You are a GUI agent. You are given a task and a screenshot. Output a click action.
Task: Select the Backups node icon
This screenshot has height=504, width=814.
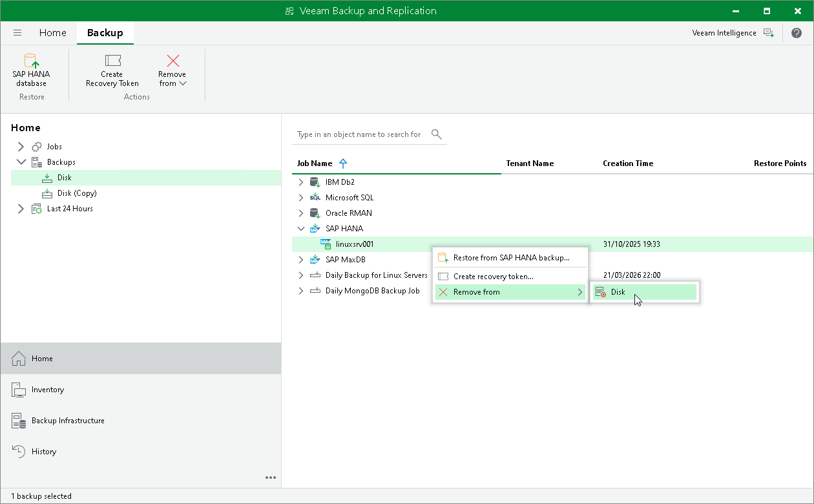(37, 162)
